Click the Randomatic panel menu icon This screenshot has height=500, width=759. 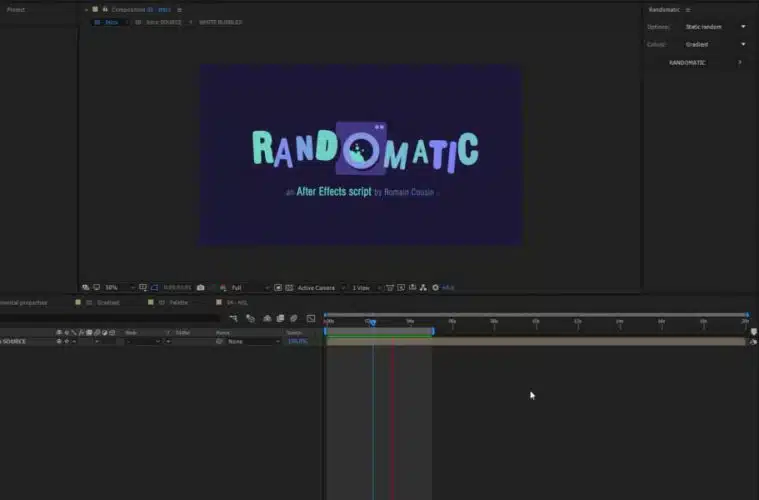tap(688, 9)
